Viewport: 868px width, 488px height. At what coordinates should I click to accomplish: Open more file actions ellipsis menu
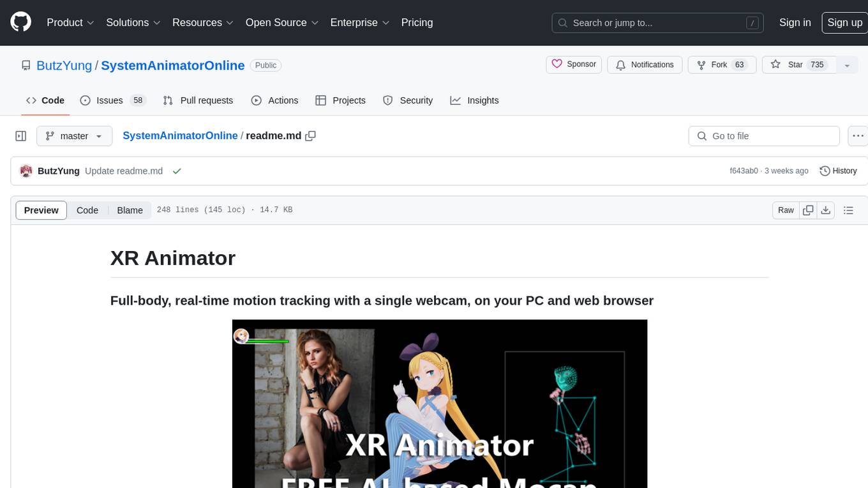[x=858, y=136]
